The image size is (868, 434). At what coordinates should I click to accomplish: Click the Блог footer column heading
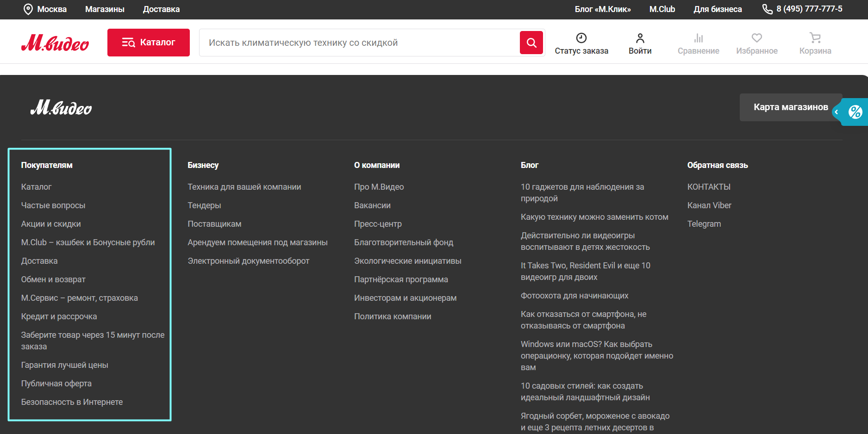coord(530,165)
